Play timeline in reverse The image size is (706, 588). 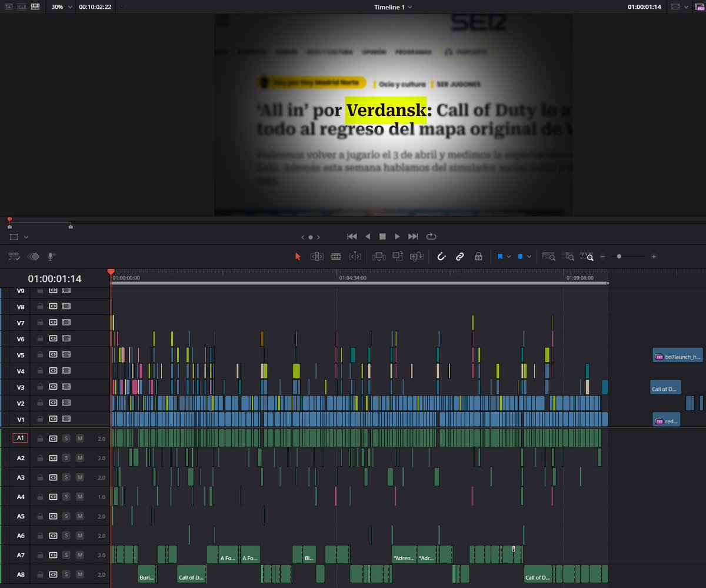point(368,237)
